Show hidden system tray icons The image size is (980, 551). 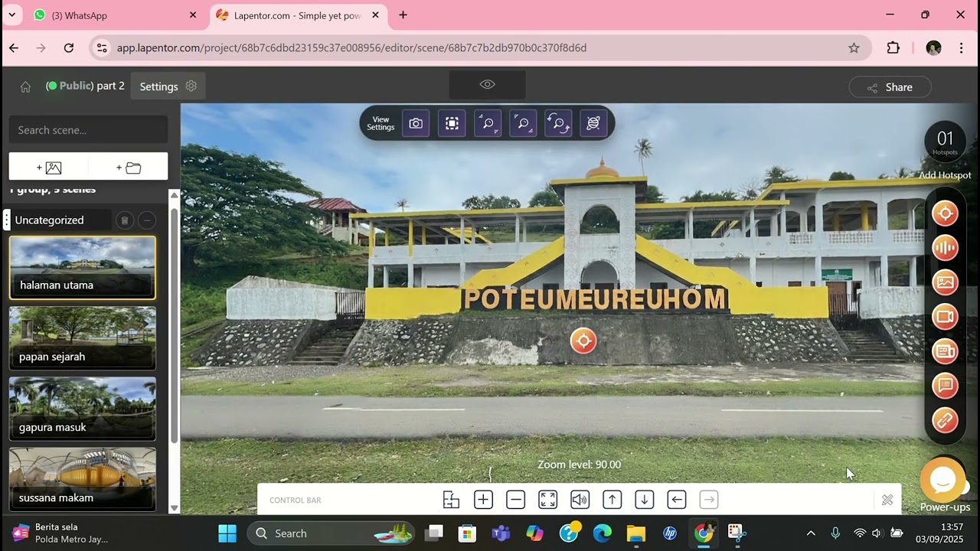[x=811, y=533]
